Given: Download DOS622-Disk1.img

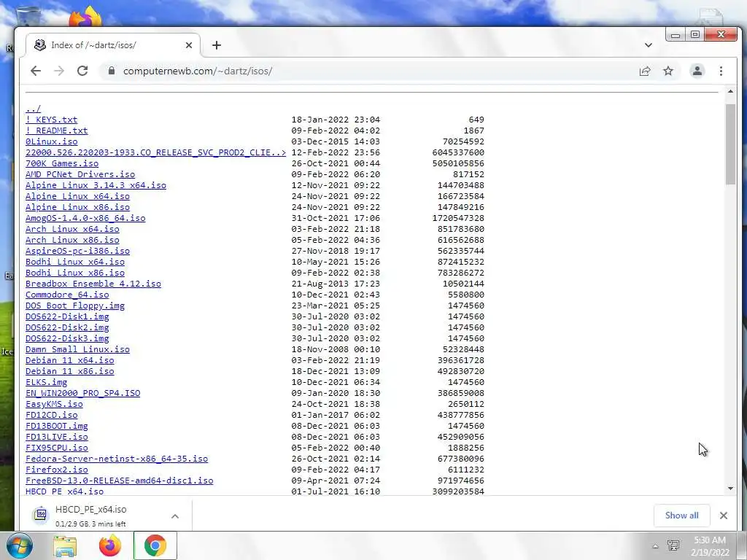Looking at the screenshot, I should pyautogui.click(x=67, y=316).
